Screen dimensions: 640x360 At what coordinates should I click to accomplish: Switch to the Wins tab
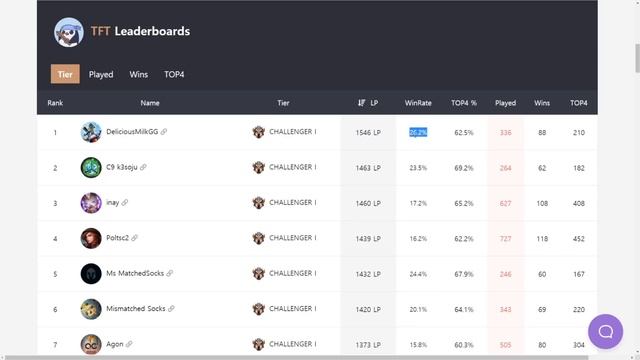tap(138, 74)
